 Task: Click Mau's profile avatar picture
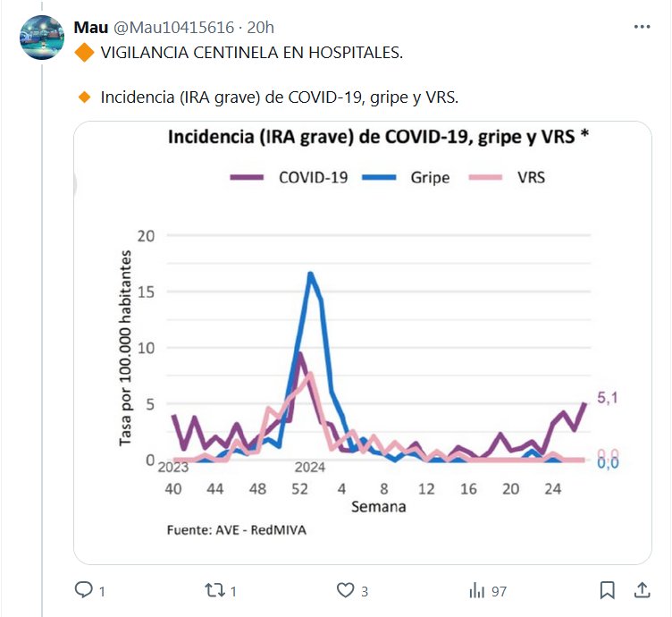(43, 38)
